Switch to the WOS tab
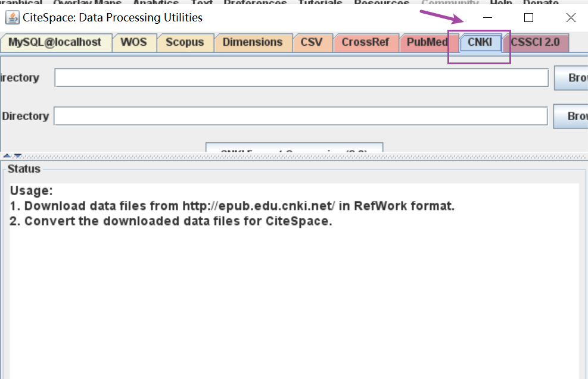This screenshot has height=379, width=588. tap(134, 42)
